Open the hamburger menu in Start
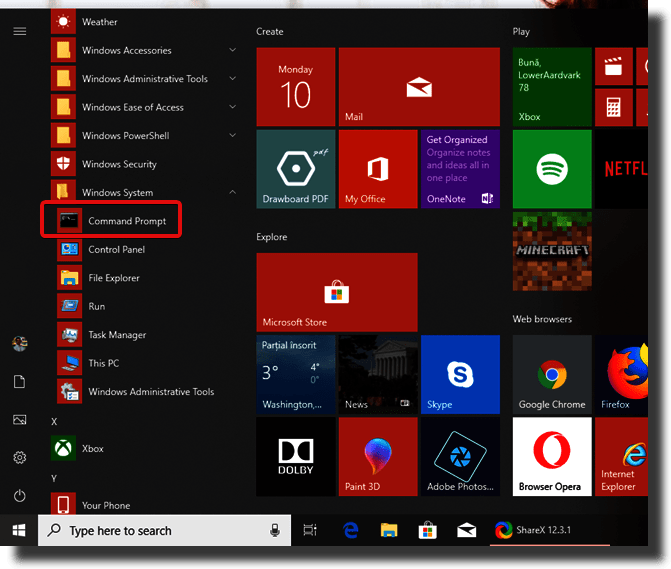 pyautogui.click(x=20, y=31)
